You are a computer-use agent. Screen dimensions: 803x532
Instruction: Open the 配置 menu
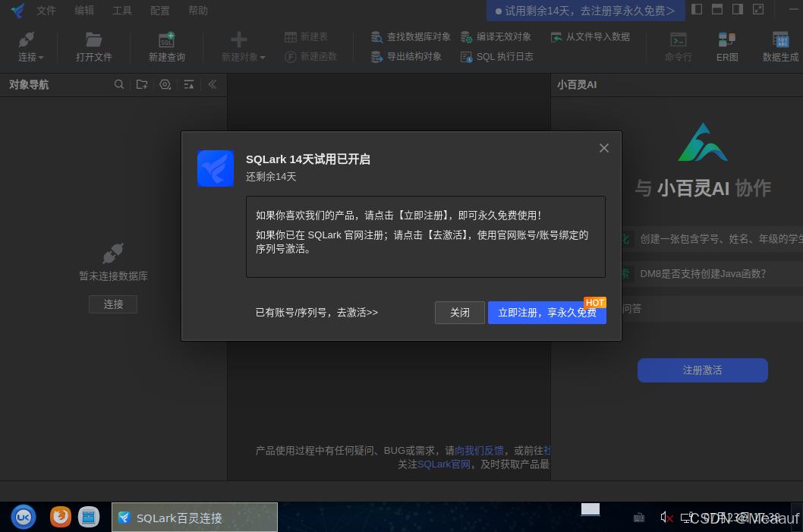[160, 11]
